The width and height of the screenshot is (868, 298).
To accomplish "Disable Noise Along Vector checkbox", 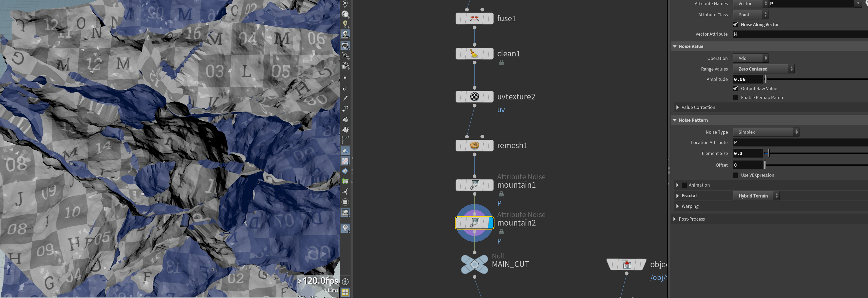I will [x=736, y=25].
